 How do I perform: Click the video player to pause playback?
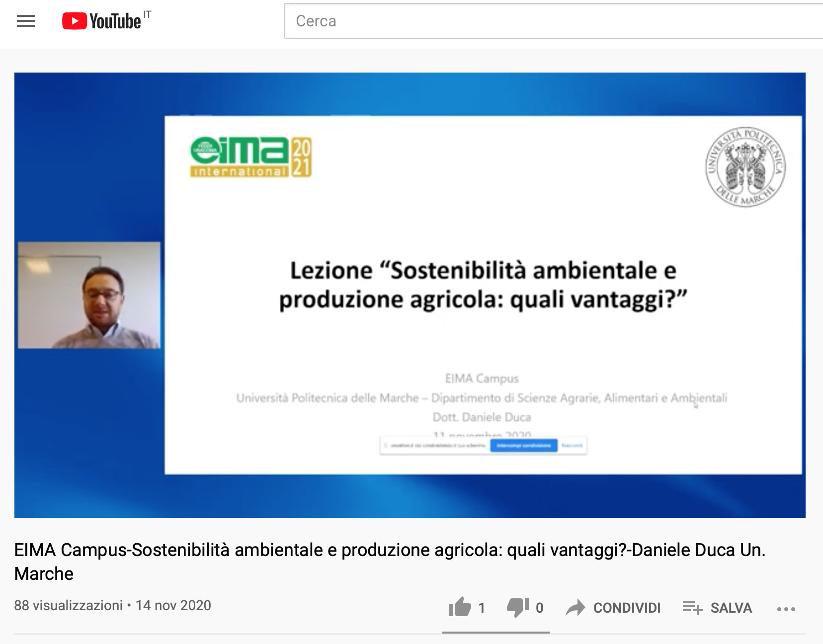click(x=410, y=295)
